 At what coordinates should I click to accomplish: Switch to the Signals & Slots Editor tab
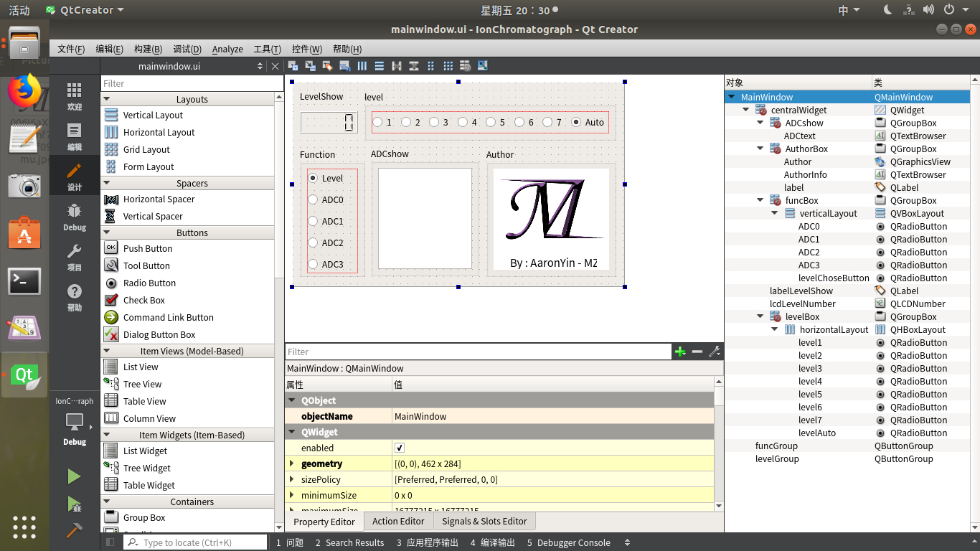(x=484, y=521)
